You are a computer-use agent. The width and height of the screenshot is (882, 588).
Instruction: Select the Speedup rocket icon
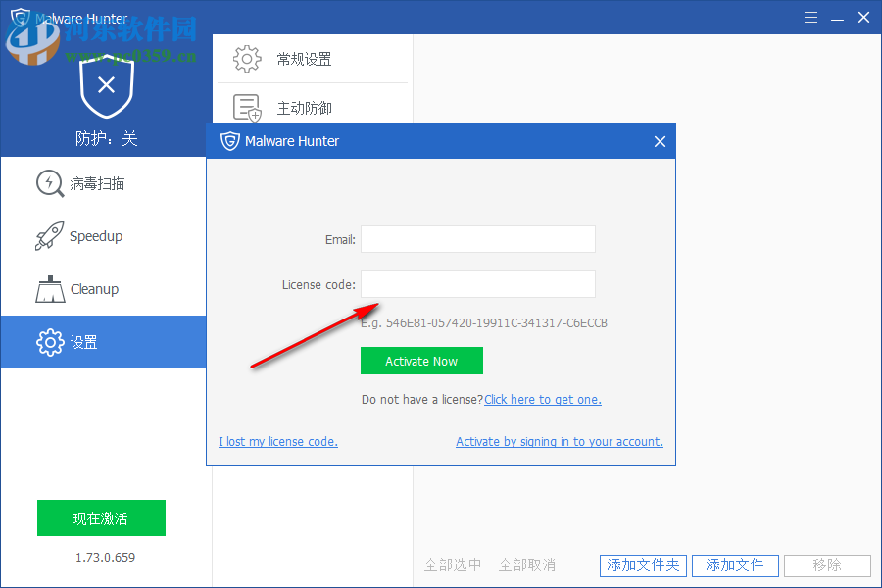(49, 236)
